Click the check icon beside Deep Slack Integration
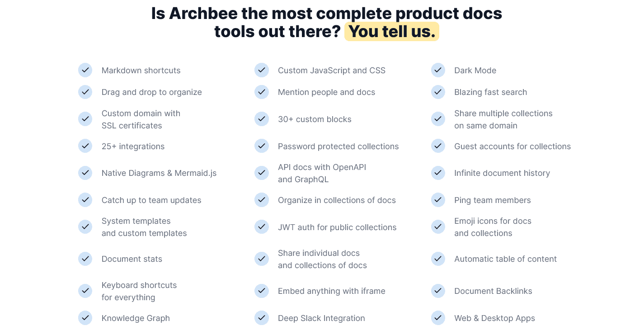Viewport: 644px width, 335px height. coord(262,318)
